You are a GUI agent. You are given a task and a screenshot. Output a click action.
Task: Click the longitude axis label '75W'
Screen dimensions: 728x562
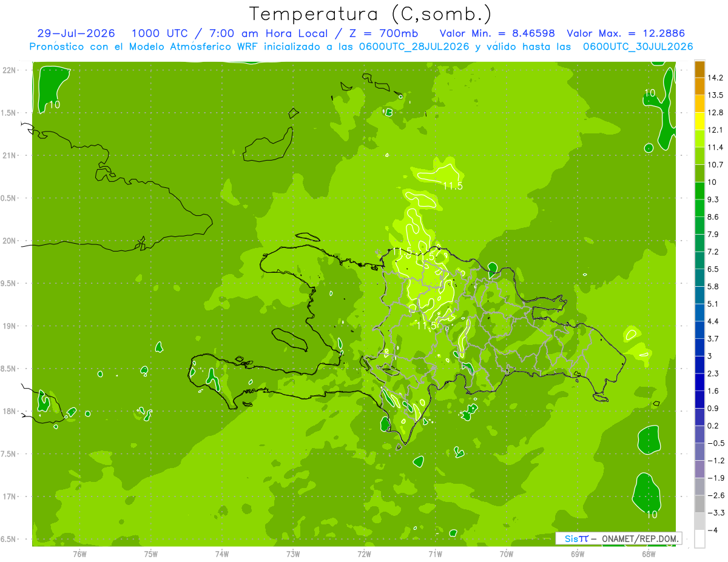(x=151, y=554)
